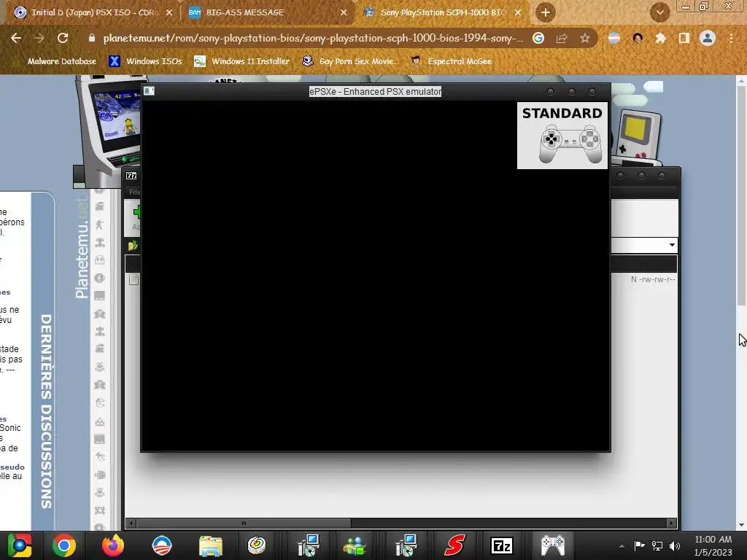This screenshot has height=560, width=747.
Task: Click the planetemu.net address bar URL
Action: 312,38
